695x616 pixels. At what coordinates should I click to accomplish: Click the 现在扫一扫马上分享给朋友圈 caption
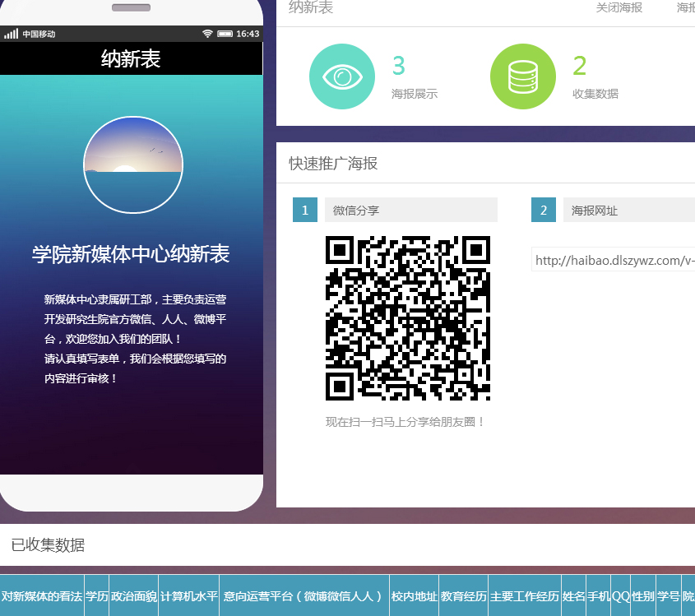click(x=405, y=422)
